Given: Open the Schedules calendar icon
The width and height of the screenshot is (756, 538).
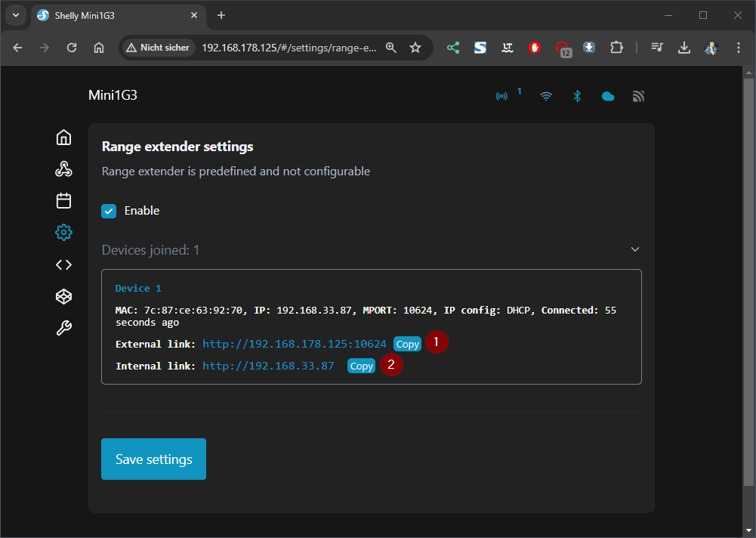Looking at the screenshot, I should [64, 200].
